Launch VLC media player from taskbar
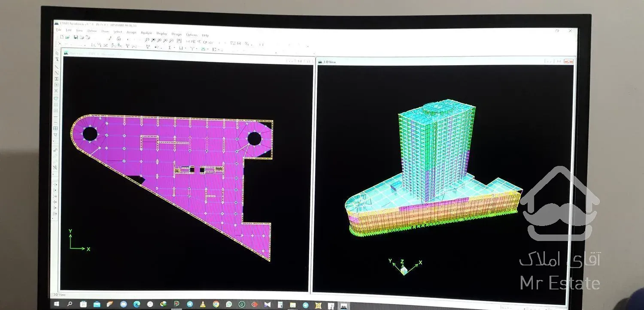The width and height of the screenshot is (644, 310). coord(203,304)
